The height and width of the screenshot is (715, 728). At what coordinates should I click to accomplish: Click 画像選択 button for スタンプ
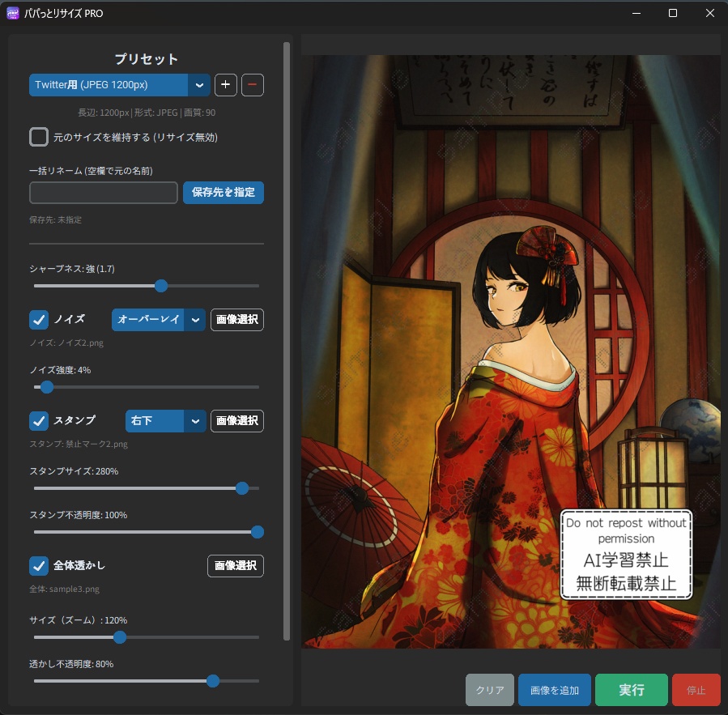coord(237,420)
